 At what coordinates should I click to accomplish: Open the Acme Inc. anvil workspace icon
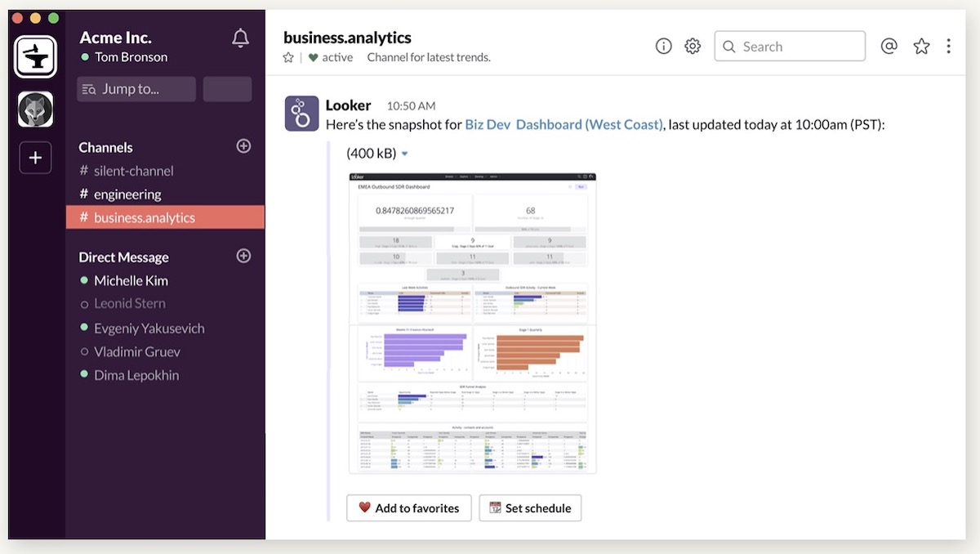tap(35, 56)
